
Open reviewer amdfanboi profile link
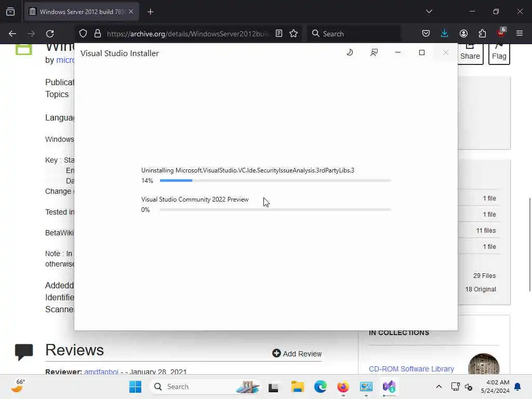(x=101, y=372)
